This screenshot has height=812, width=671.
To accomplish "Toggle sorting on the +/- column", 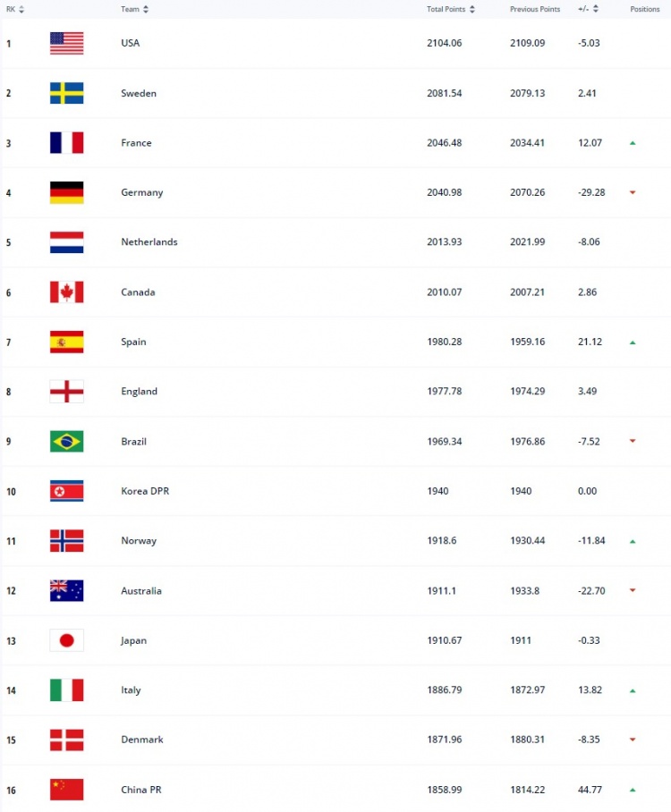I will pos(594,9).
